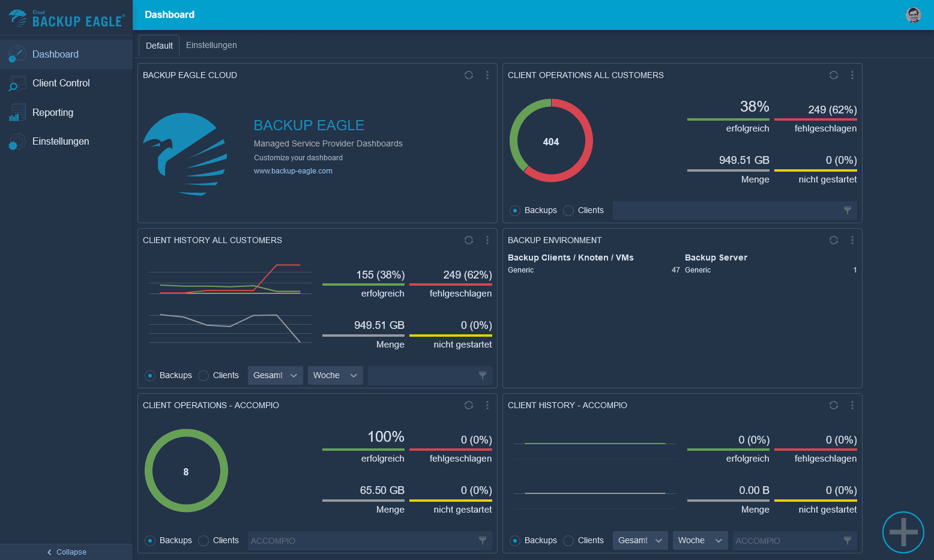The image size is (934, 560).
Task: Select Clients radio in Client Operations - ACCOMPIO
Action: 203,541
